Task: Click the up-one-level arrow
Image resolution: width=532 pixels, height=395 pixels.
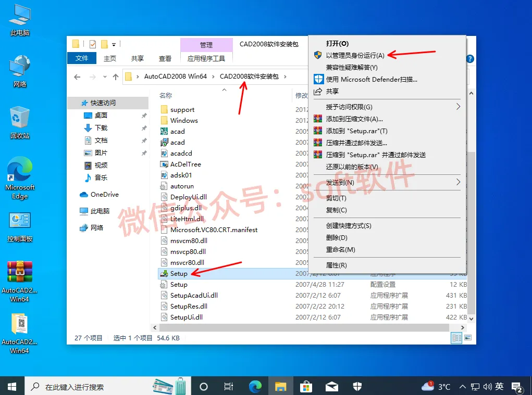Action: coord(116,77)
